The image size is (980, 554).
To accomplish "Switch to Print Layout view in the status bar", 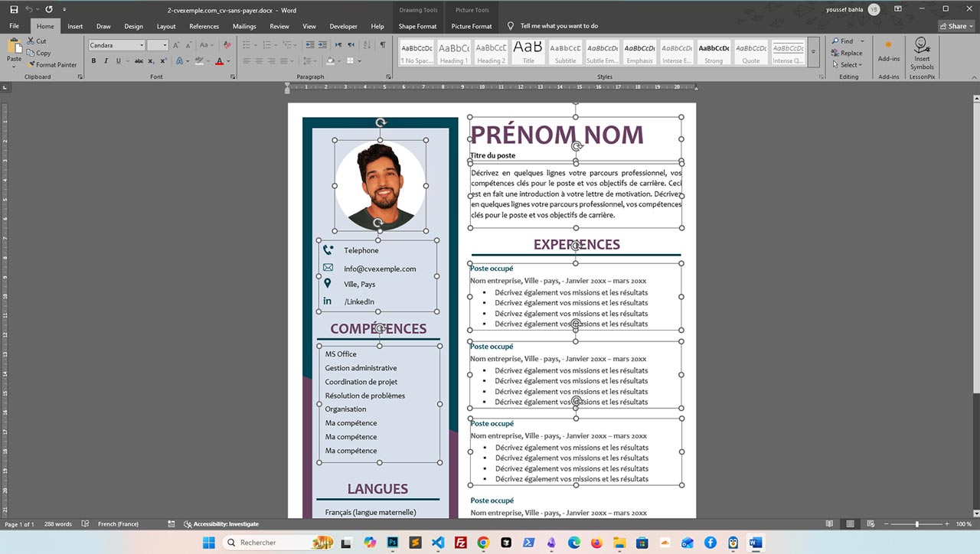I will [850, 524].
